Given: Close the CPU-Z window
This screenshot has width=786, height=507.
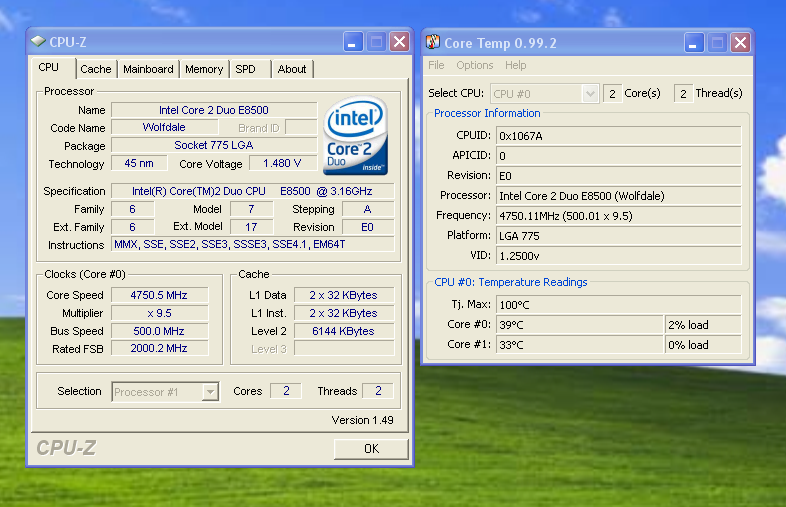Looking at the screenshot, I should point(400,42).
